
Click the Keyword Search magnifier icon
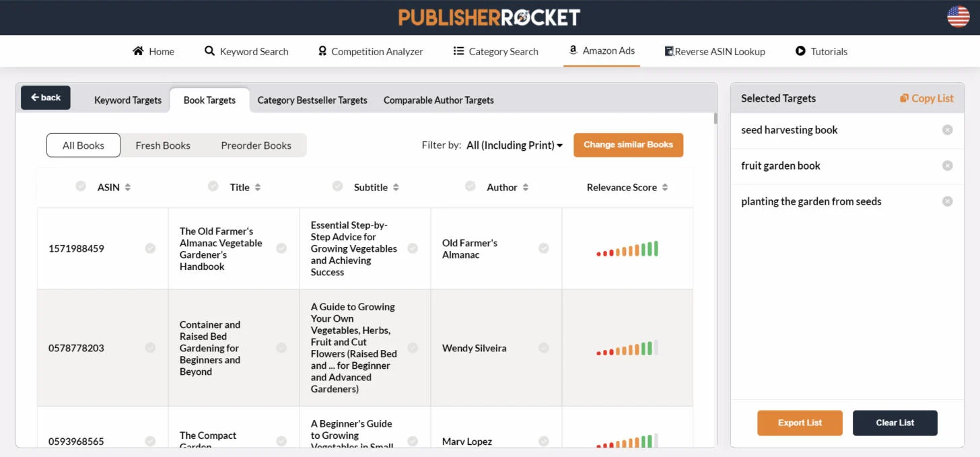(x=209, y=51)
